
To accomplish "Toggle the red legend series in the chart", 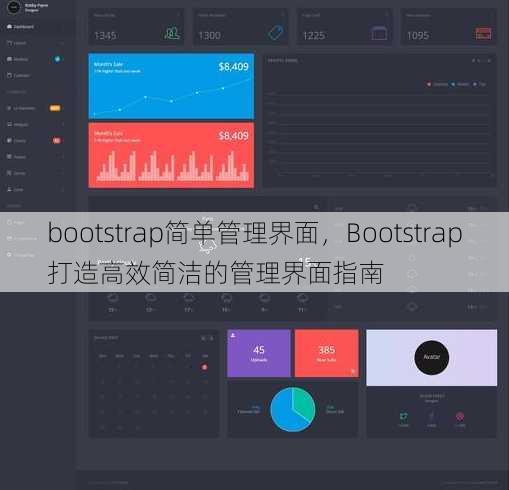I will tap(438, 84).
